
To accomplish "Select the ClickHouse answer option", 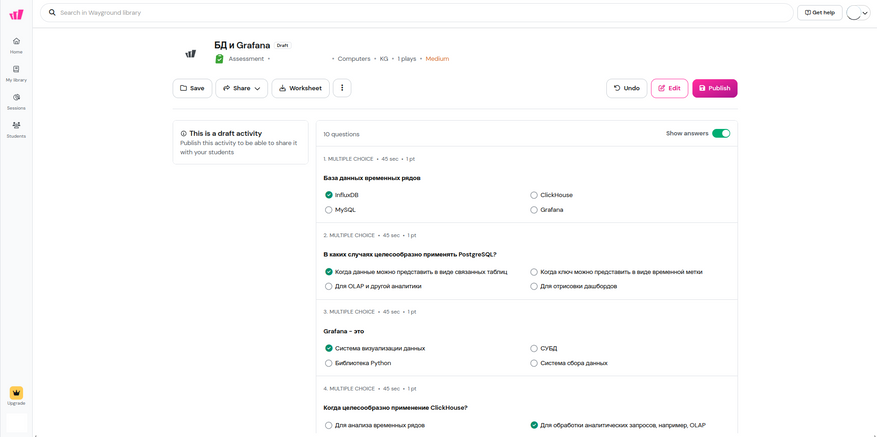I will (534, 195).
